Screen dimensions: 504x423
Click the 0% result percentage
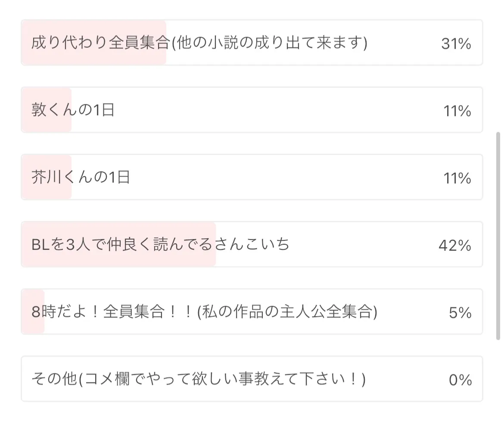pos(460,380)
